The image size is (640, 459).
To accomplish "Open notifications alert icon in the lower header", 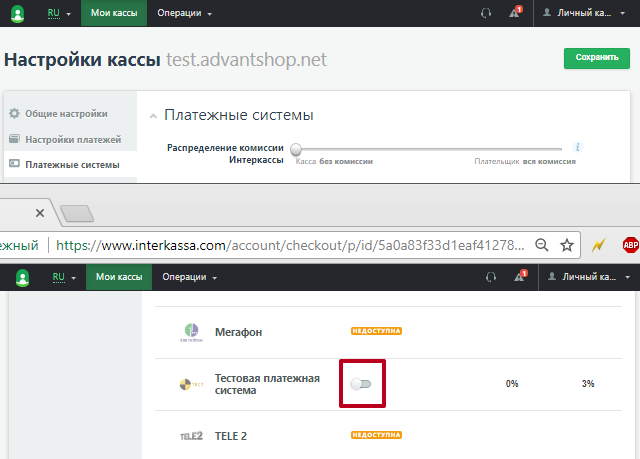I will coord(520,276).
